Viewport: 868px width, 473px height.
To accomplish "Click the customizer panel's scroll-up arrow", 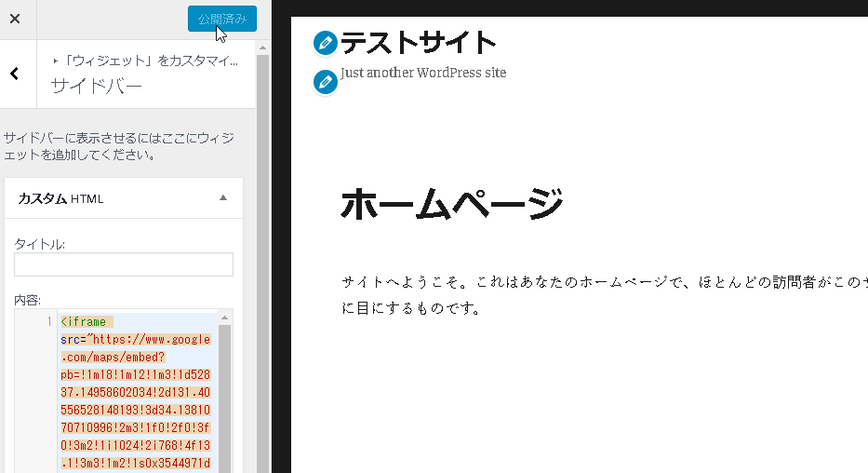I will [262, 47].
